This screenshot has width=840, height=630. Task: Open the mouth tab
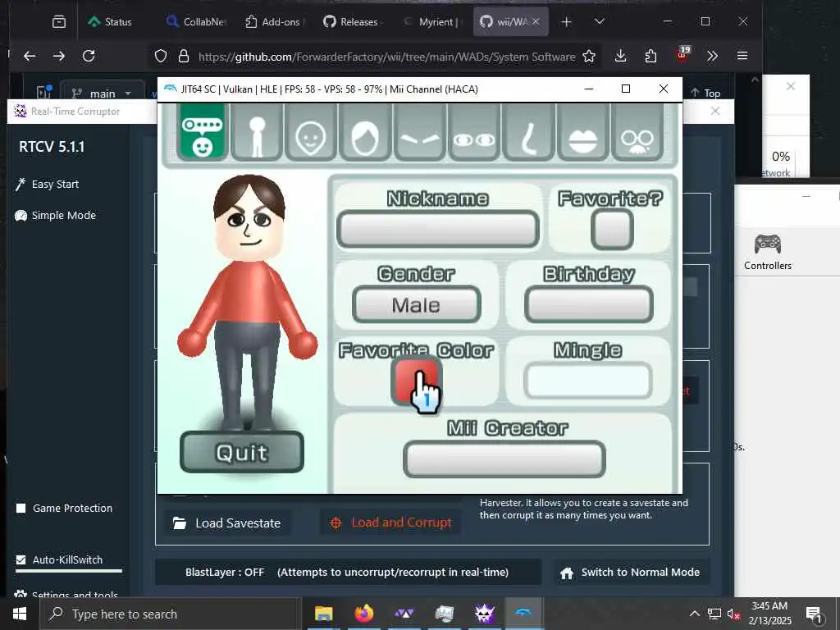[x=583, y=132]
